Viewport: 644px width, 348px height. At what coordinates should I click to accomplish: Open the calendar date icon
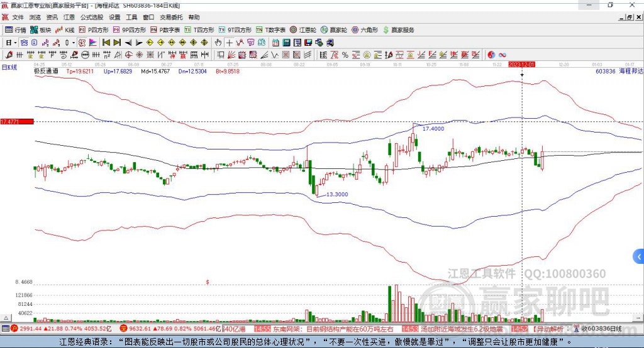click(275, 43)
